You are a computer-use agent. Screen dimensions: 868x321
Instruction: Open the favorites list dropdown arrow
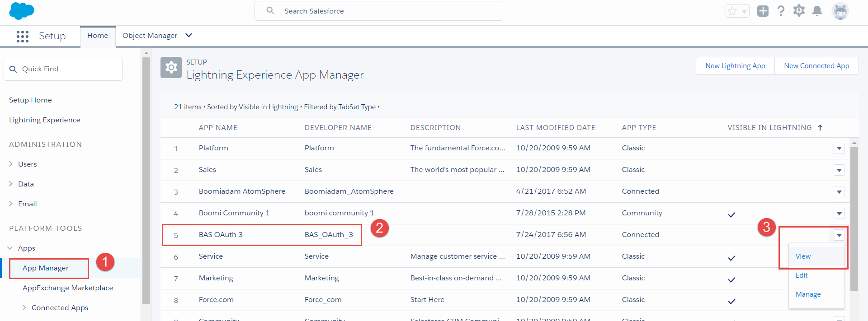click(744, 12)
